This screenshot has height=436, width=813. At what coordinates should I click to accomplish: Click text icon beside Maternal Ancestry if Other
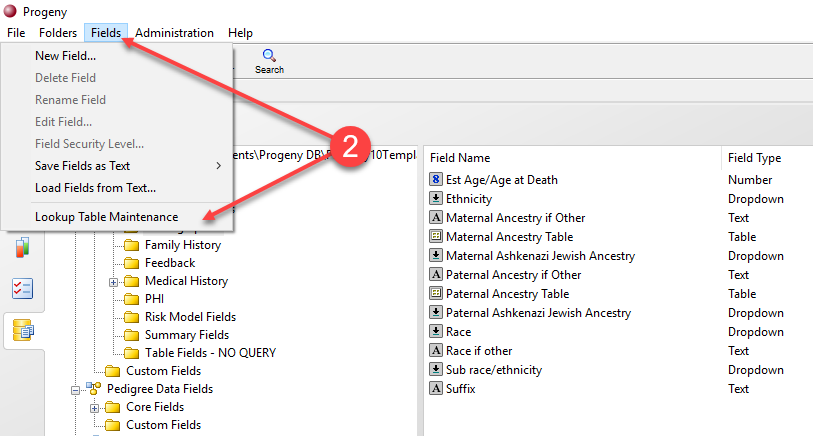(436, 217)
